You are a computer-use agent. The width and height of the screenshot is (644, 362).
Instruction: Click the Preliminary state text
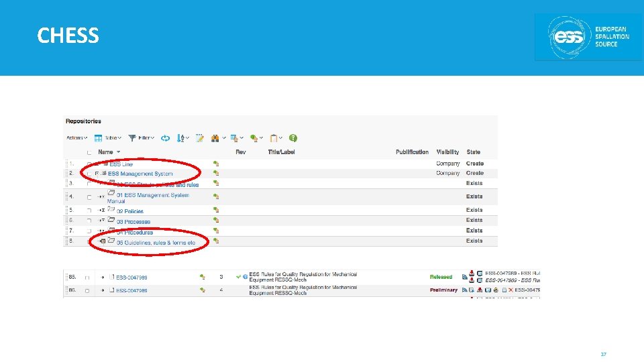click(443, 290)
